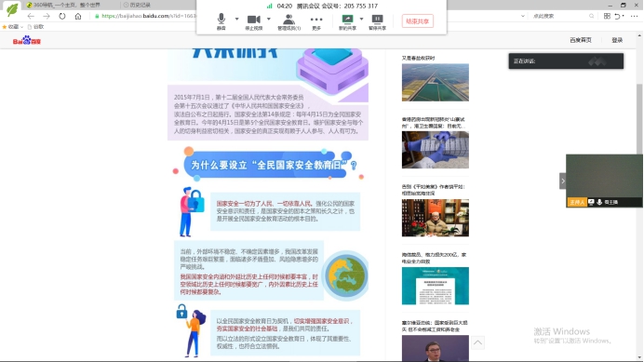Expand the new share options arrow
Viewport: 644px width, 362px height.
(361, 19)
